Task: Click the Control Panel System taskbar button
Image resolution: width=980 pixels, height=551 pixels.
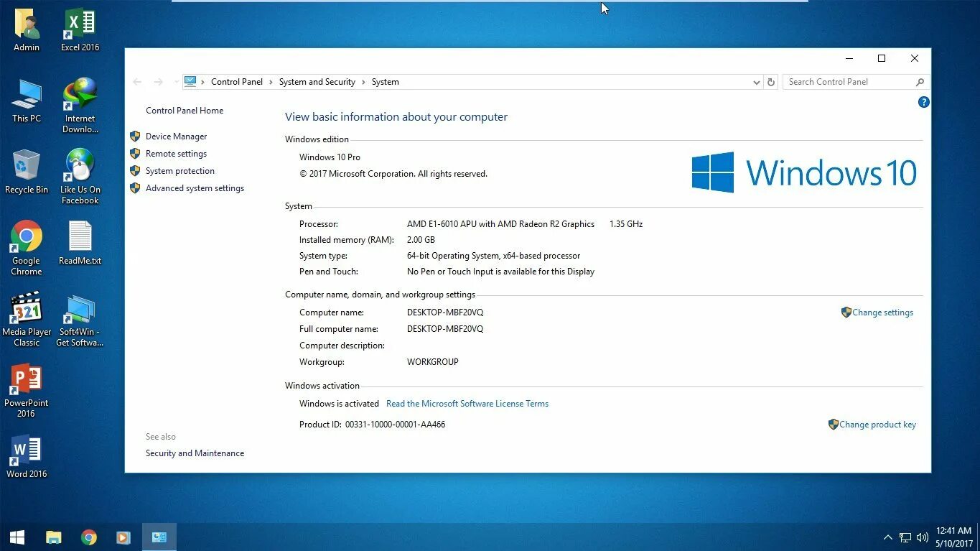Action: (159, 537)
